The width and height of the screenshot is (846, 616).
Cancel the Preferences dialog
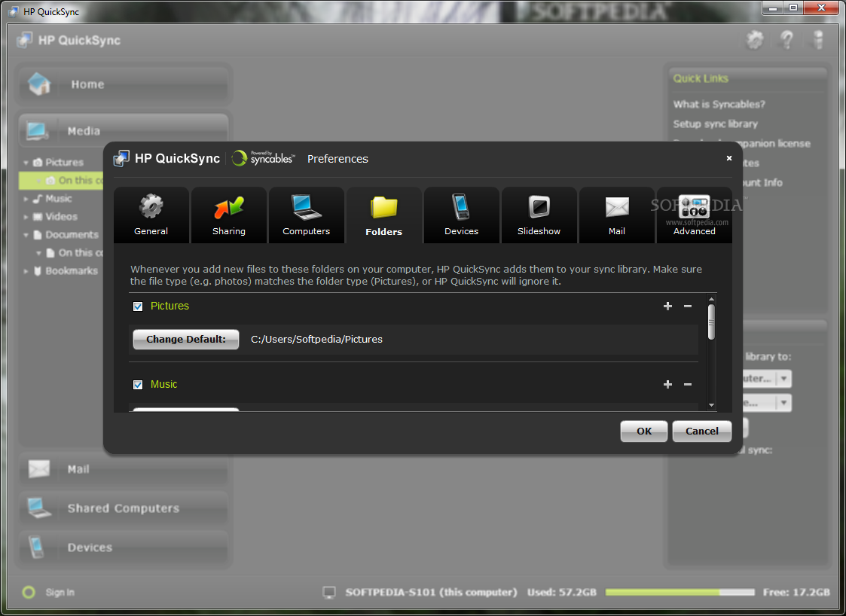(702, 431)
